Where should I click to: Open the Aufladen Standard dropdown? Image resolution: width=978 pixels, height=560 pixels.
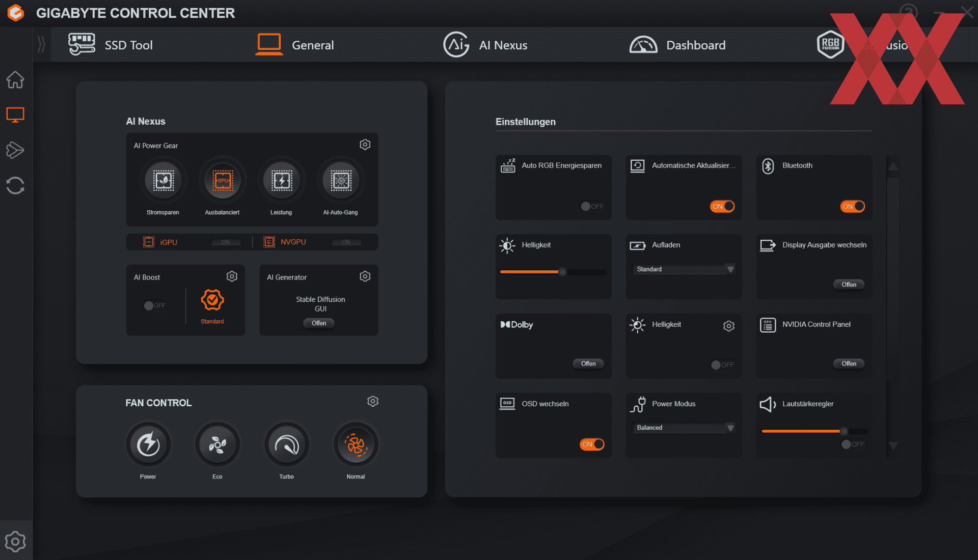point(684,269)
